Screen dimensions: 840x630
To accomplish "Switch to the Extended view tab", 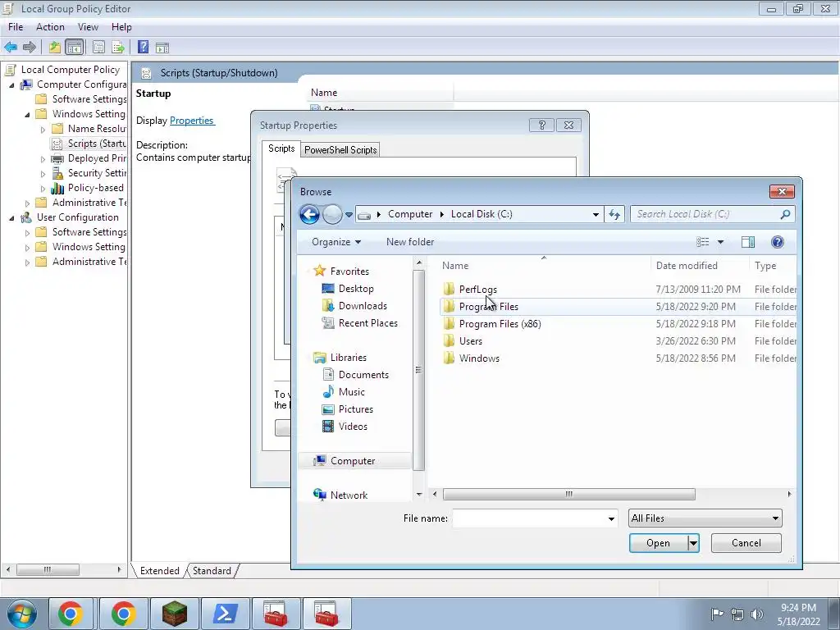I will 160,571.
